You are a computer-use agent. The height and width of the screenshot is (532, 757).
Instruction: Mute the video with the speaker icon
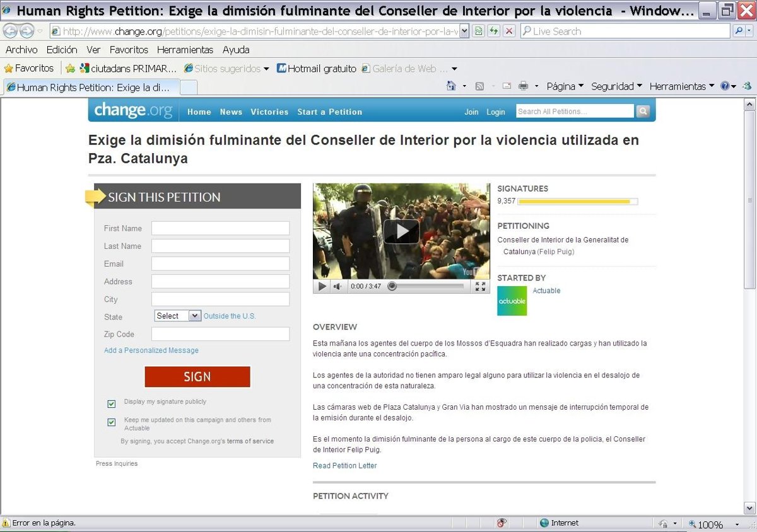point(337,286)
